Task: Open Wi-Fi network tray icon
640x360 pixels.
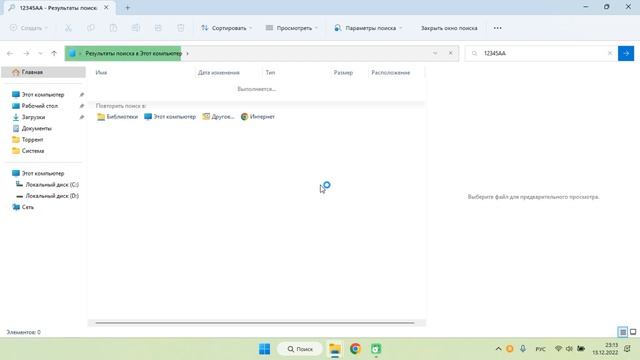Action: (558, 349)
